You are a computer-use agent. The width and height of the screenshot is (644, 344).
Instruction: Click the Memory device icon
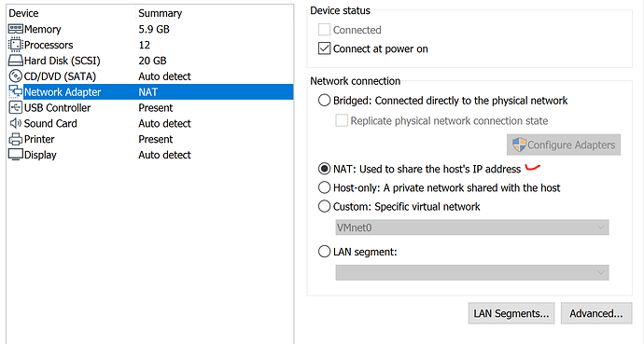[x=16, y=29]
